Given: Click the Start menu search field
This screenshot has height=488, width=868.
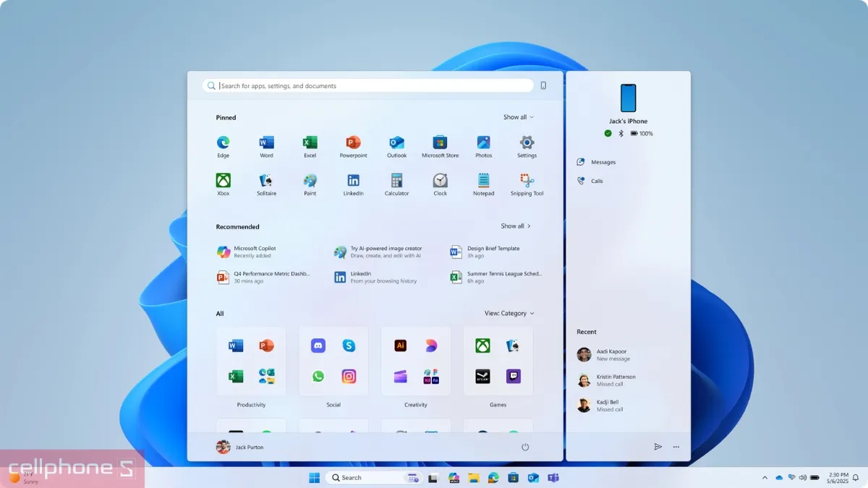Looking at the screenshot, I should pyautogui.click(x=368, y=85).
